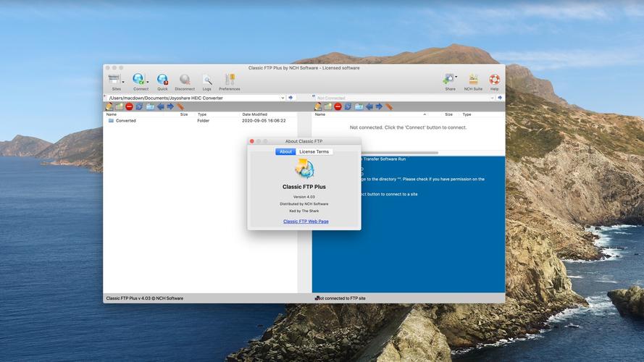Click blue folder icon in local pane
The width and height of the screenshot is (644, 362).
point(151,106)
